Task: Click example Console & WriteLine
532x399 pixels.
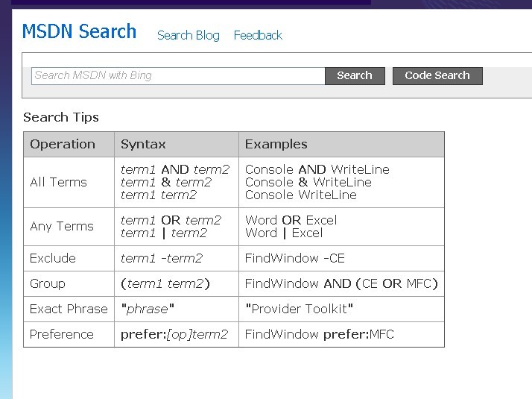Action: click(x=308, y=183)
